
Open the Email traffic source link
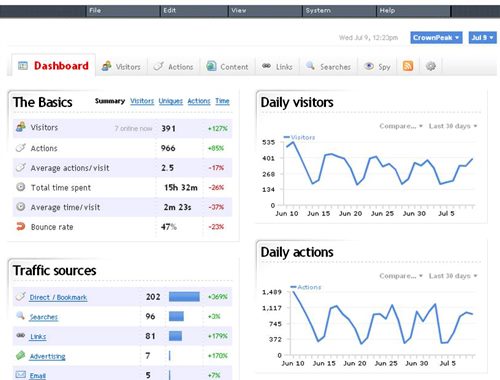(x=38, y=376)
